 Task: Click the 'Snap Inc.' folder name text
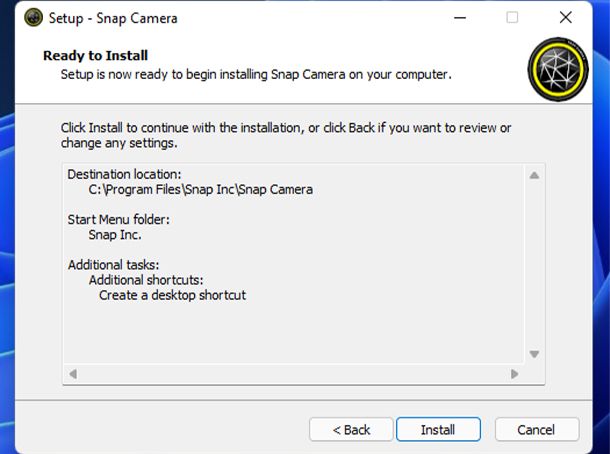[x=115, y=235]
